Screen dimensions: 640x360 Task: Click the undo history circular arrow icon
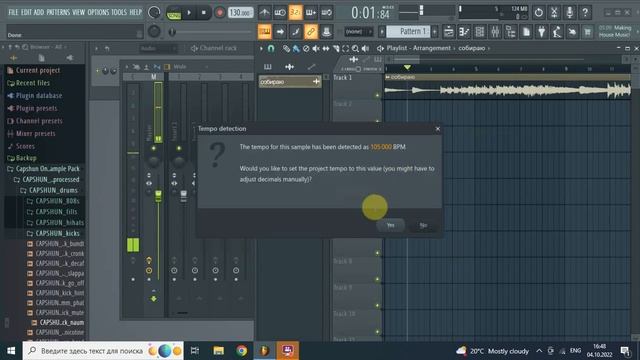(539, 13)
